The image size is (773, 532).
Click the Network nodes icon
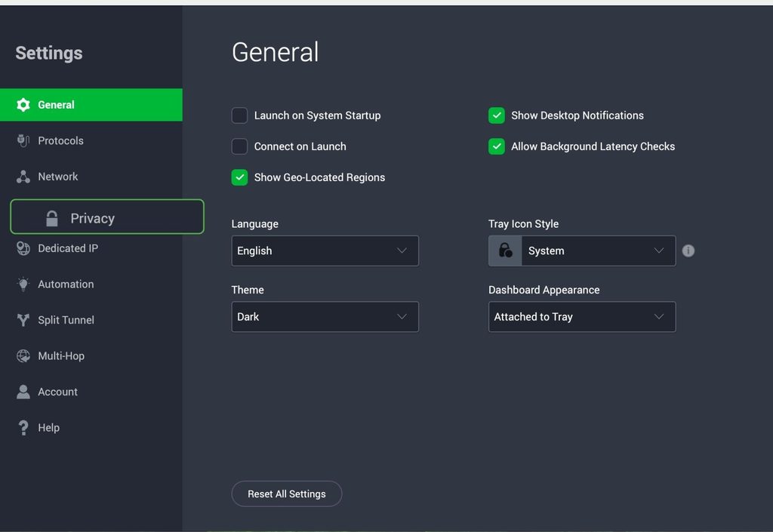[23, 177]
